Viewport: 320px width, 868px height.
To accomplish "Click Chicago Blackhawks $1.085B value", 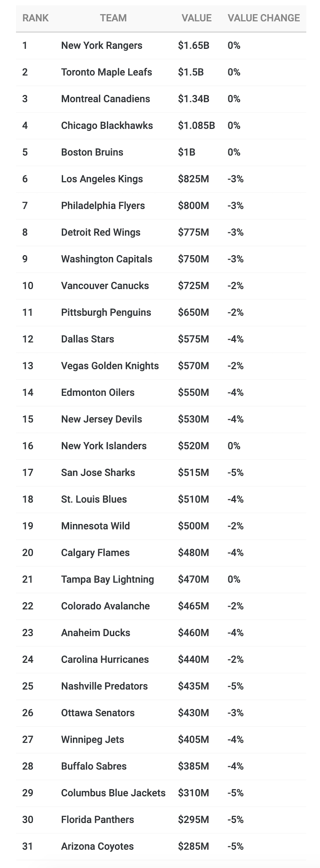I will 196,126.
